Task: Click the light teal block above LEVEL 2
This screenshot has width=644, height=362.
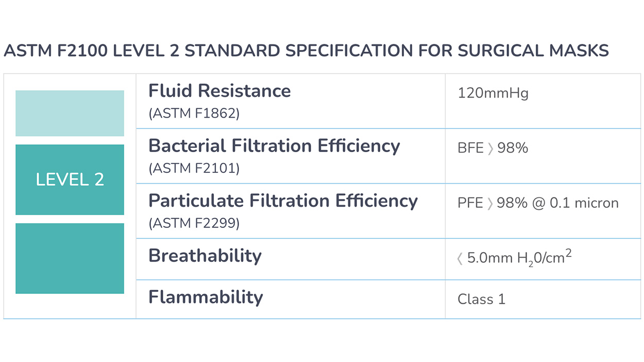Action: (x=70, y=113)
